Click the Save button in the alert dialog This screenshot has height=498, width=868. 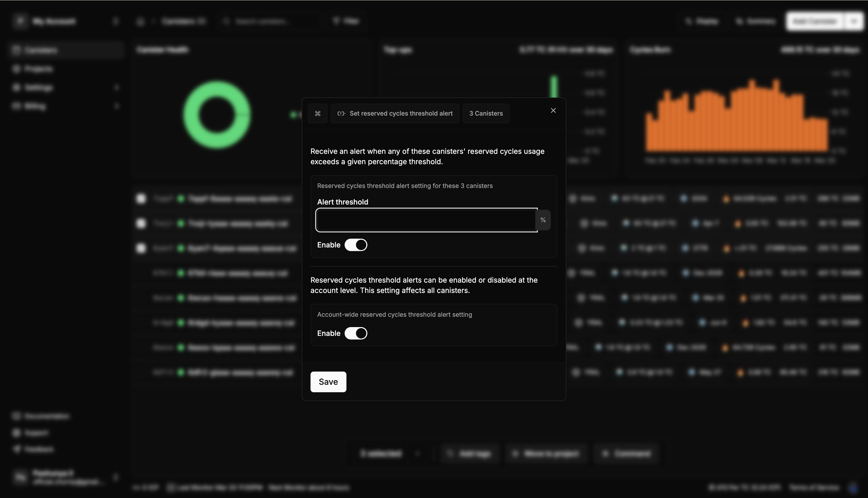click(x=328, y=382)
